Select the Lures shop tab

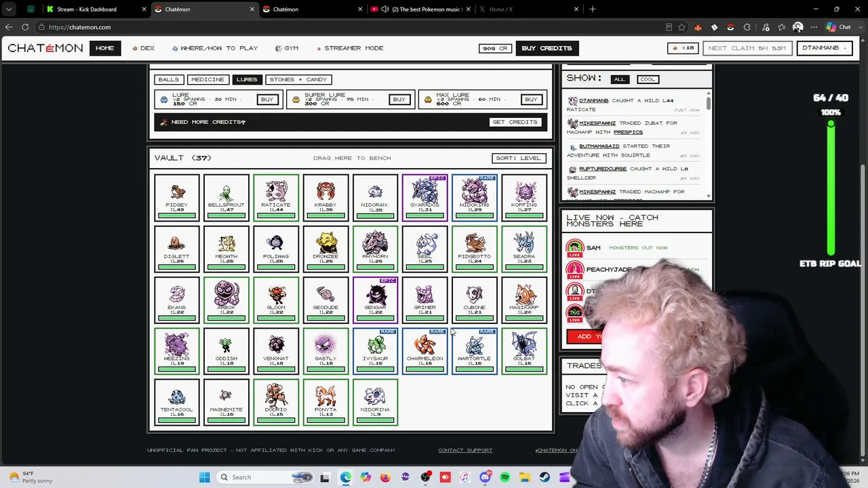[247, 79]
